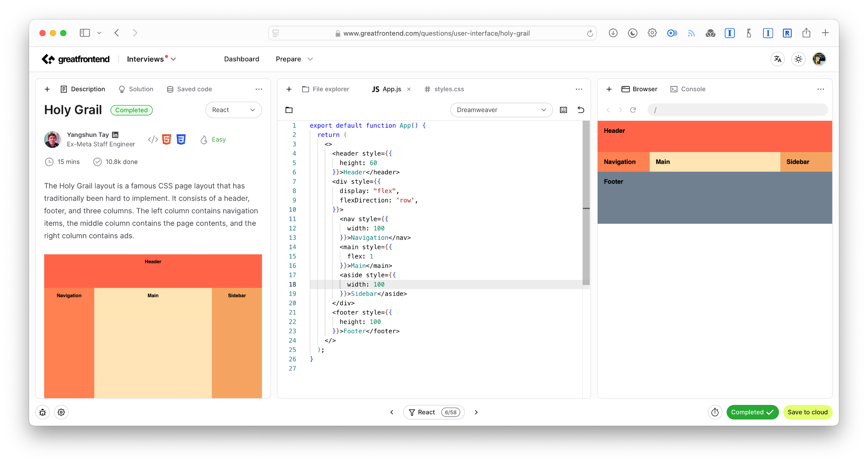Click the folder icon above line numbers
The image size is (868, 464).
tap(289, 110)
